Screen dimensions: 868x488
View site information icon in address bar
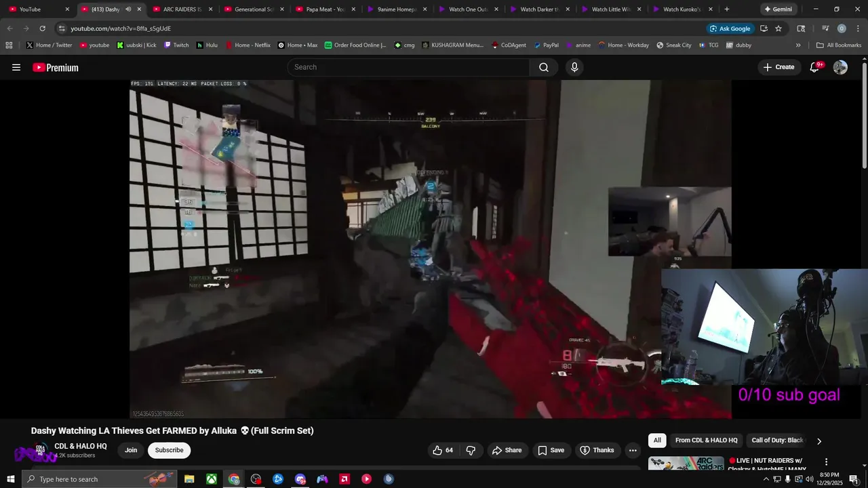(x=62, y=28)
